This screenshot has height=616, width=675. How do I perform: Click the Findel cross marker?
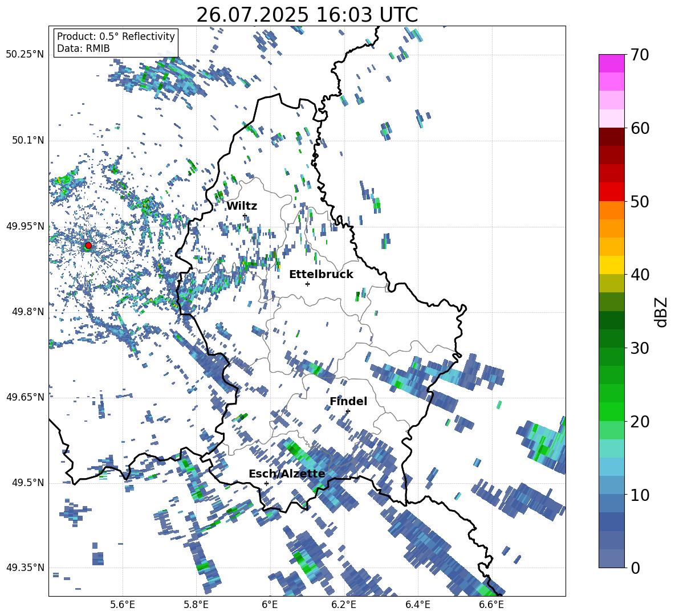[x=348, y=411]
